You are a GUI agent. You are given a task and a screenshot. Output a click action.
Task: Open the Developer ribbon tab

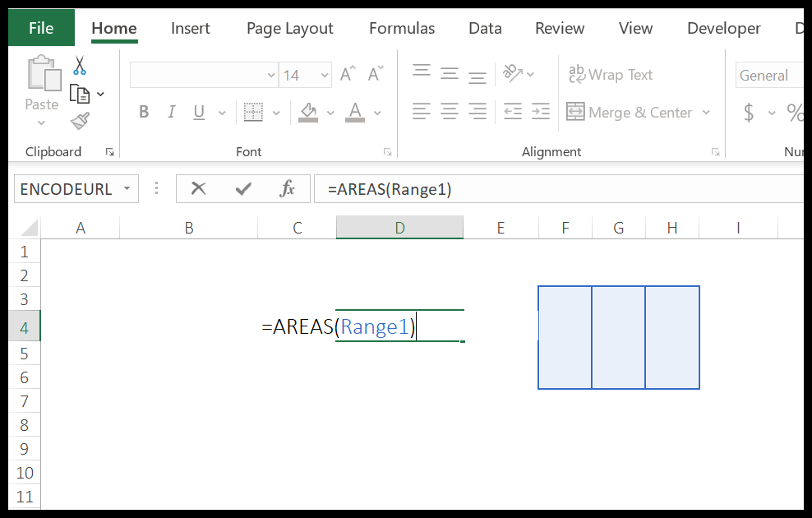coord(723,28)
